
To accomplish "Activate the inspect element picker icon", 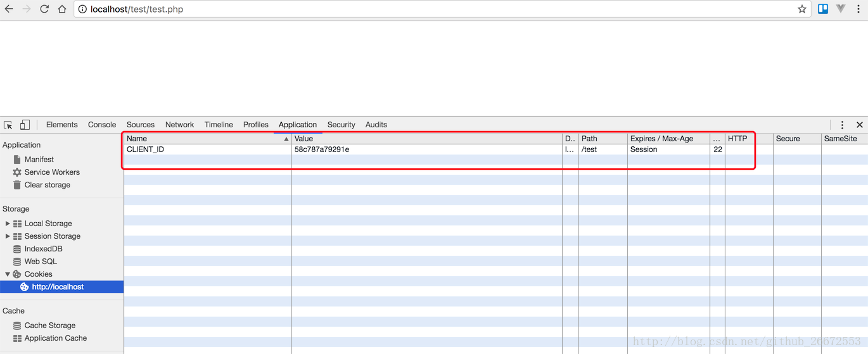I will 8,125.
